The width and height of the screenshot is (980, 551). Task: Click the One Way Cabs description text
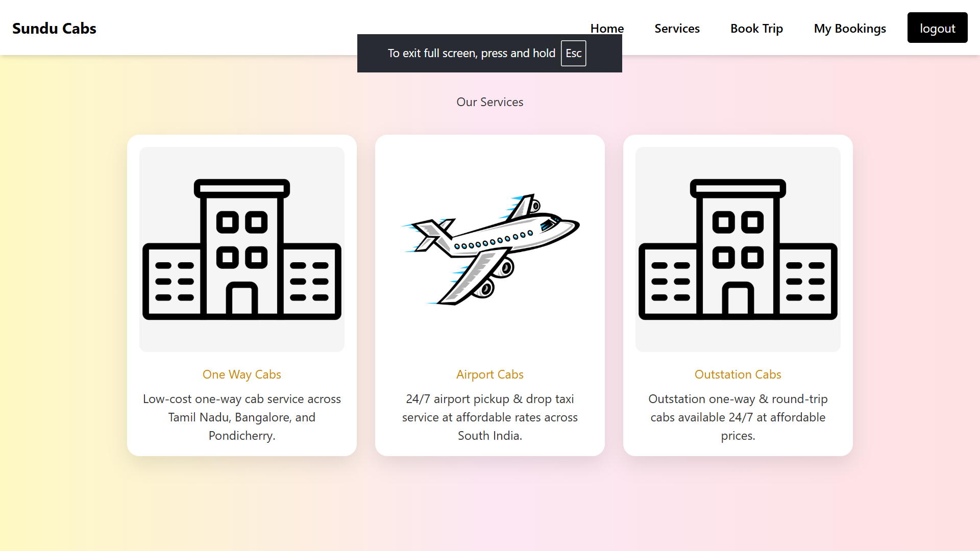click(x=241, y=417)
